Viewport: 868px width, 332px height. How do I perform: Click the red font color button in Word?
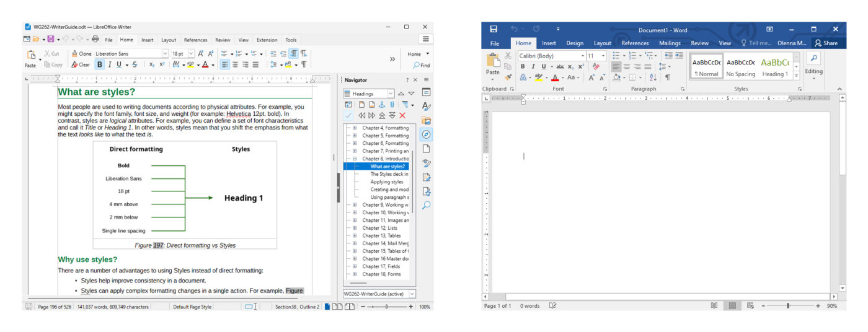tap(554, 77)
